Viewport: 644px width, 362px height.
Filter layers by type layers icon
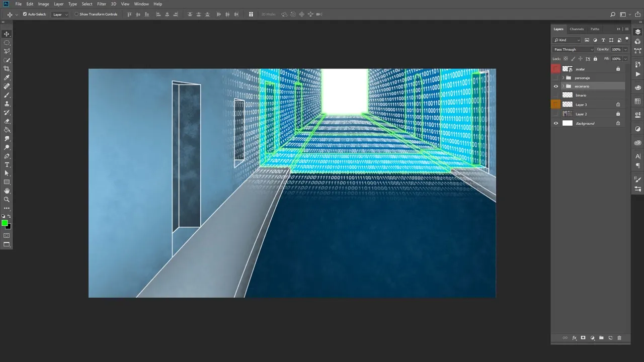click(x=603, y=40)
